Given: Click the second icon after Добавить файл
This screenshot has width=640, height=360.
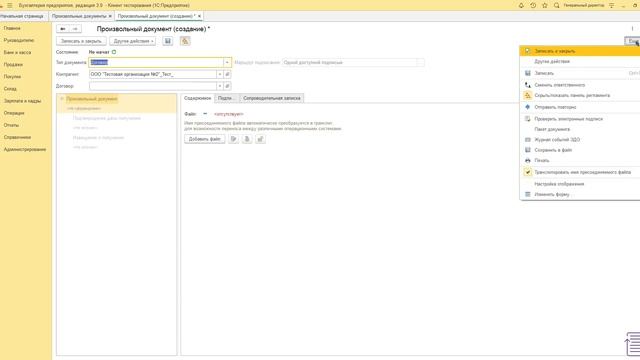Looking at the screenshot, I should (x=247, y=139).
